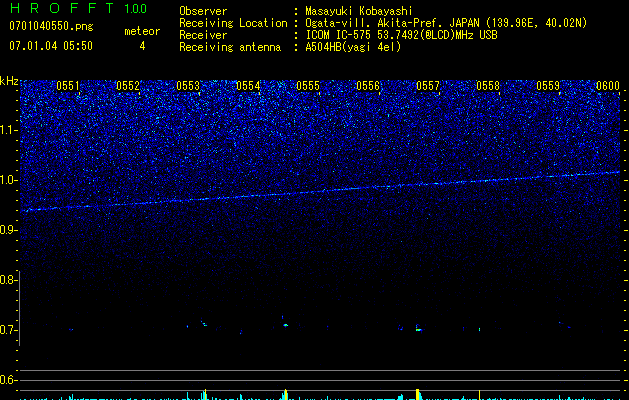Click the 0559 time marker
The width and height of the screenshot is (629, 400).
[x=548, y=86]
